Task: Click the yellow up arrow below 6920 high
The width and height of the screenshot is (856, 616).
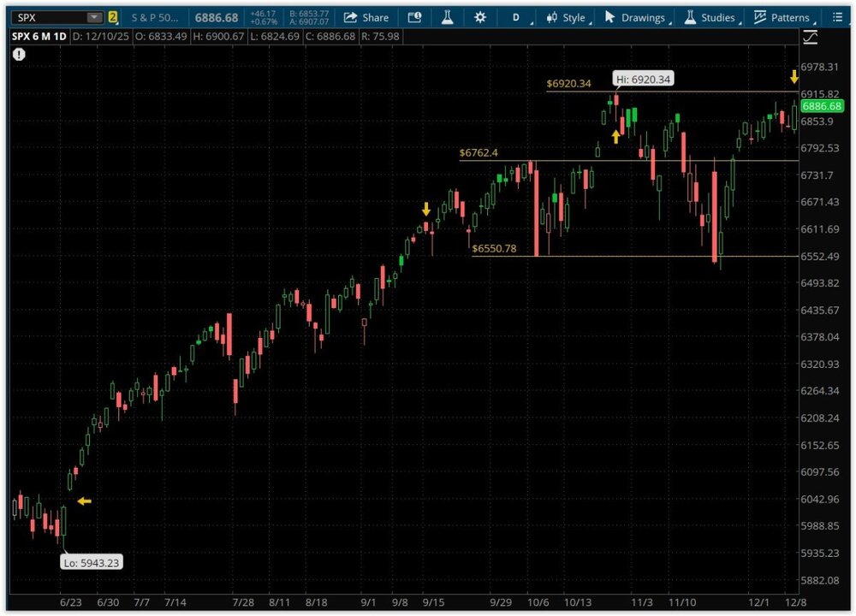Action: coord(615,136)
